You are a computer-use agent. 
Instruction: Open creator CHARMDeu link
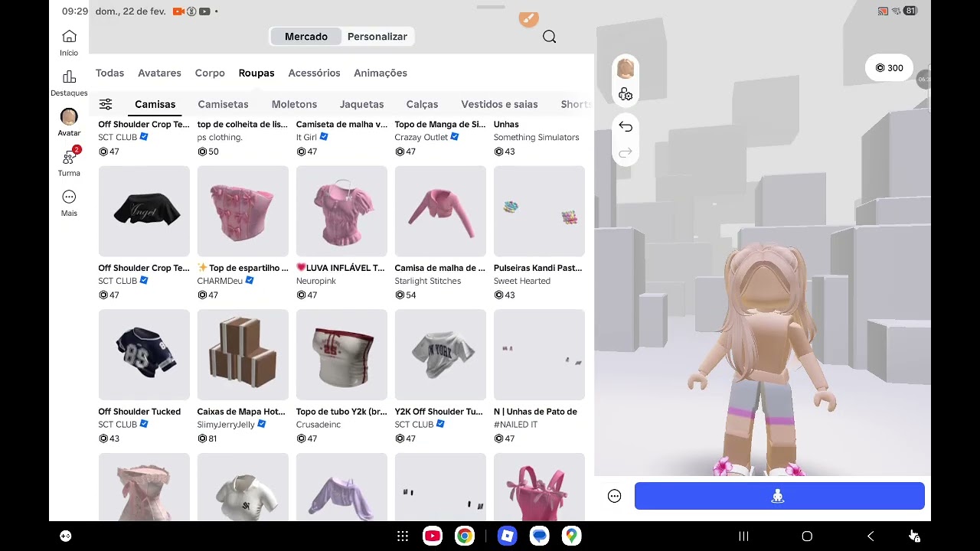coord(220,281)
